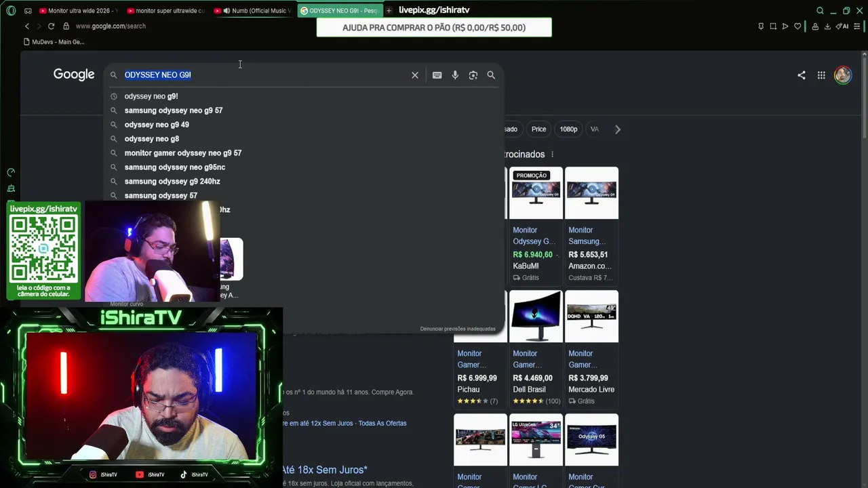The image size is (868, 488).
Task: Click the address bar showing www.google.com/search
Action: [111, 26]
